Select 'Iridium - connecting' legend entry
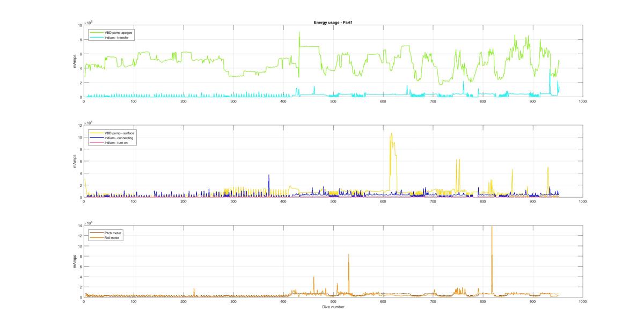This screenshot has width=644, height=334. pyautogui.click(x=119, y=137)
